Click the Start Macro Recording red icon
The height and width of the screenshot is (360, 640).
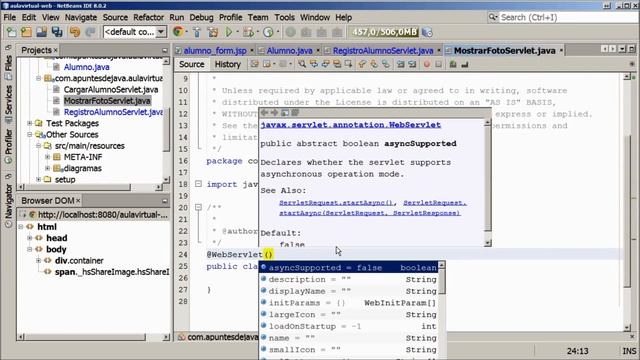tap(427, 64)
